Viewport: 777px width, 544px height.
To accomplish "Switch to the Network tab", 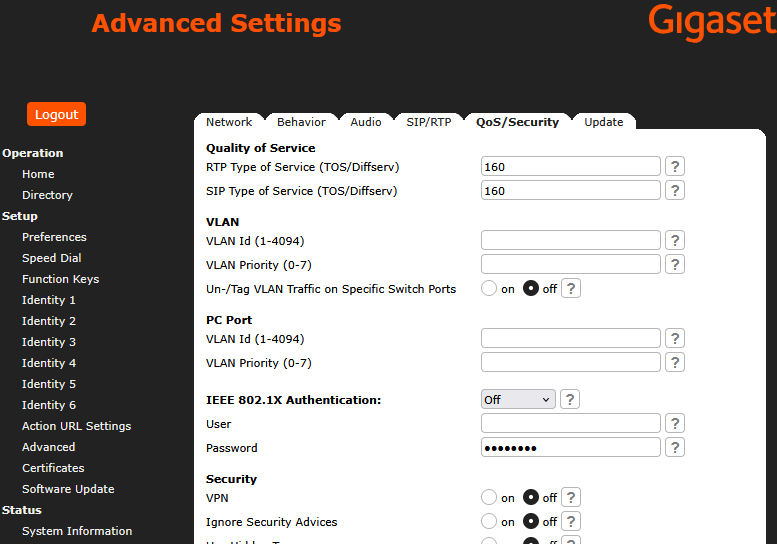I will pyautogui.click(x=229, y=122).
